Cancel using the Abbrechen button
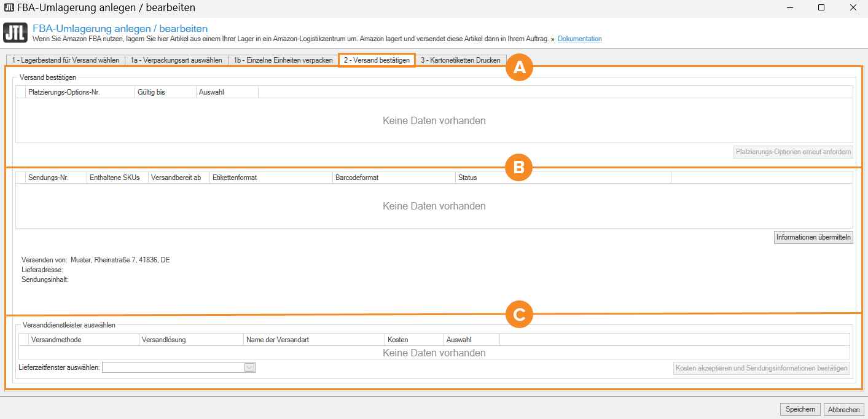868x419 pixels. tap(844, 409)
